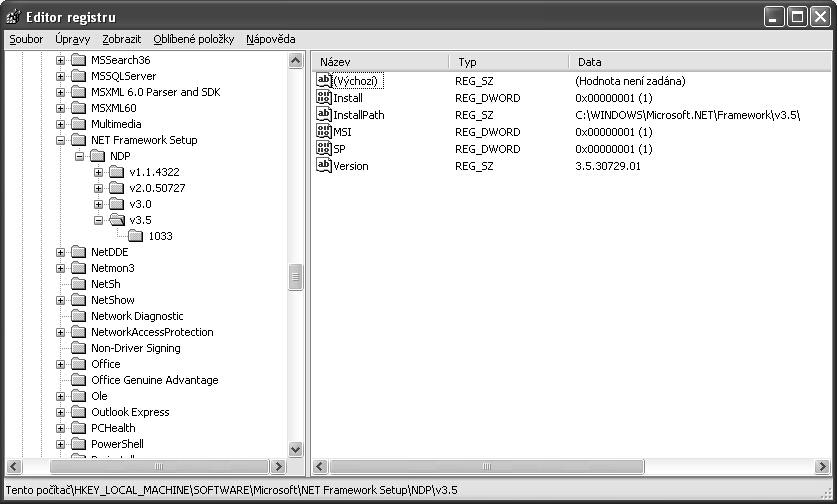Screen dimensions: 837x504
Task: Click the (Hodnota není zadána) data cell
Action: click(630, 81)
